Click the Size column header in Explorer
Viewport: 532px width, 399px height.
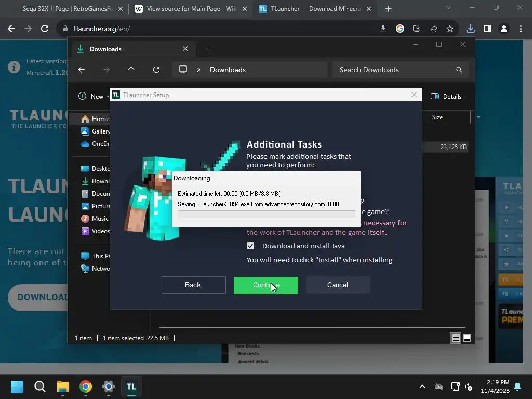pos(449,117)
